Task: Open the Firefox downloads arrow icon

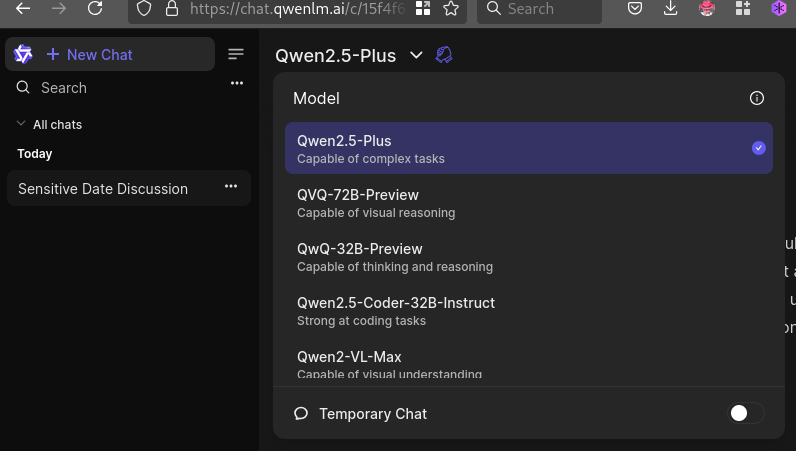Action: [670, 9]
